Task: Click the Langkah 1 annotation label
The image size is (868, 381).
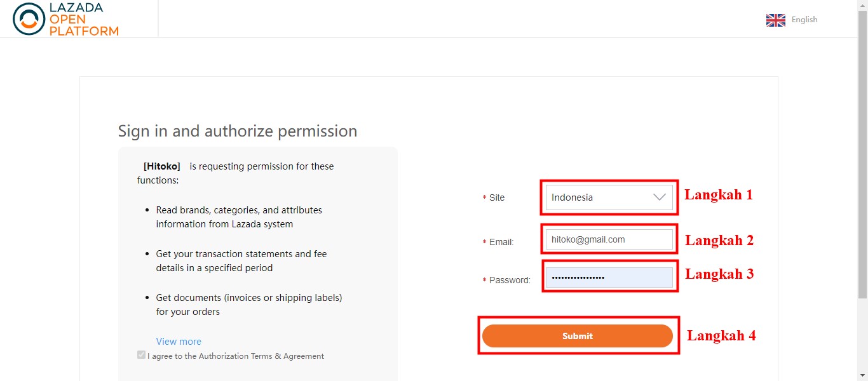Action: [x=718, y=195]
